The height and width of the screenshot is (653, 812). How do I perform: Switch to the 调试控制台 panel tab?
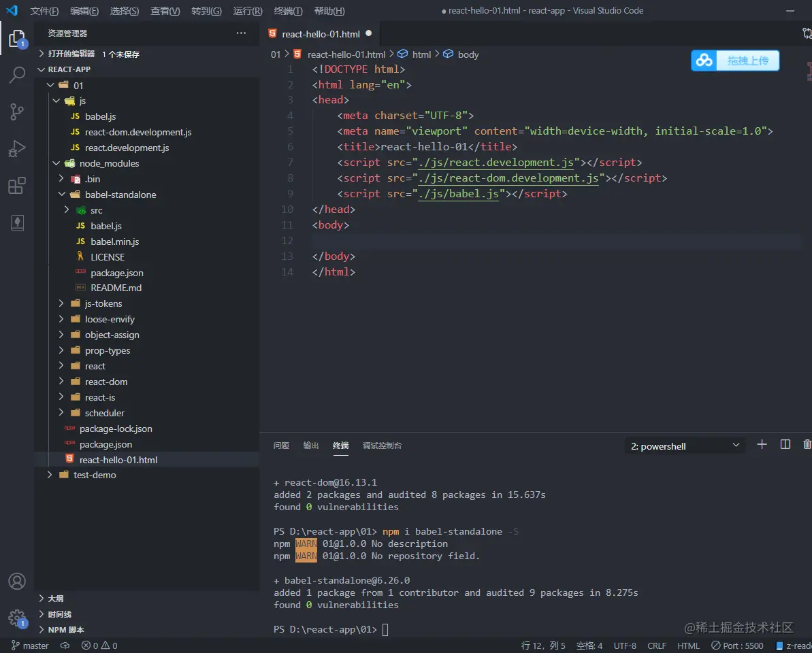click(x=383, y=446)
